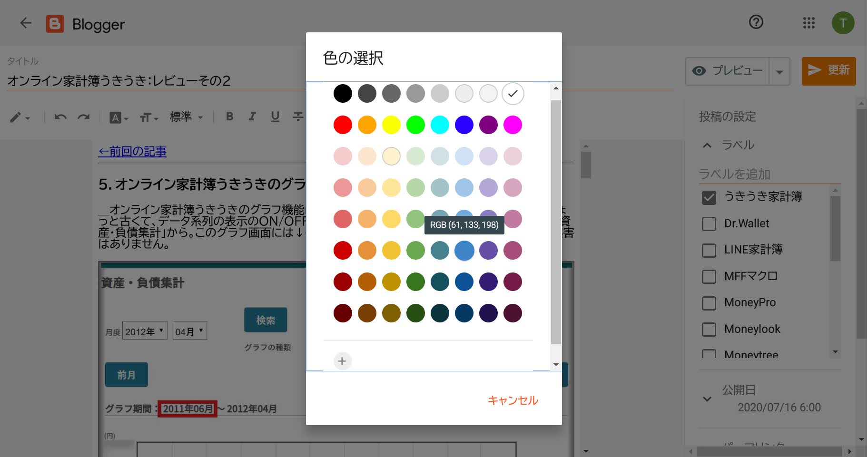Toggle bold formatting
Screen dimensions: 868x457
229,117
